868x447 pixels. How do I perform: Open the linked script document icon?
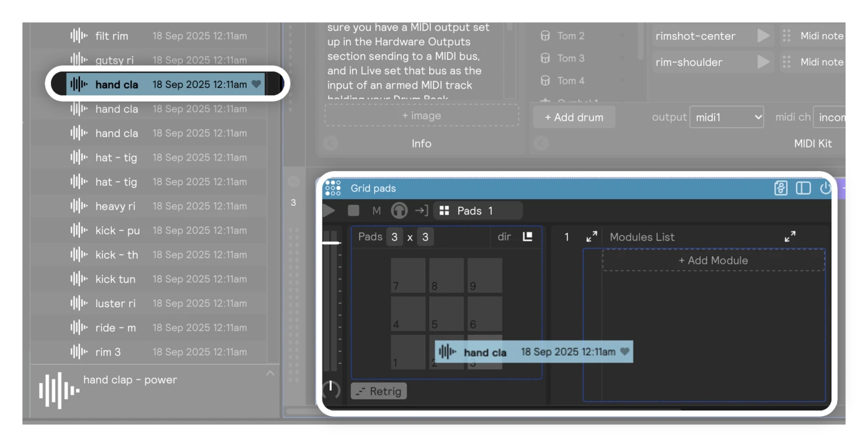(781, 188)
